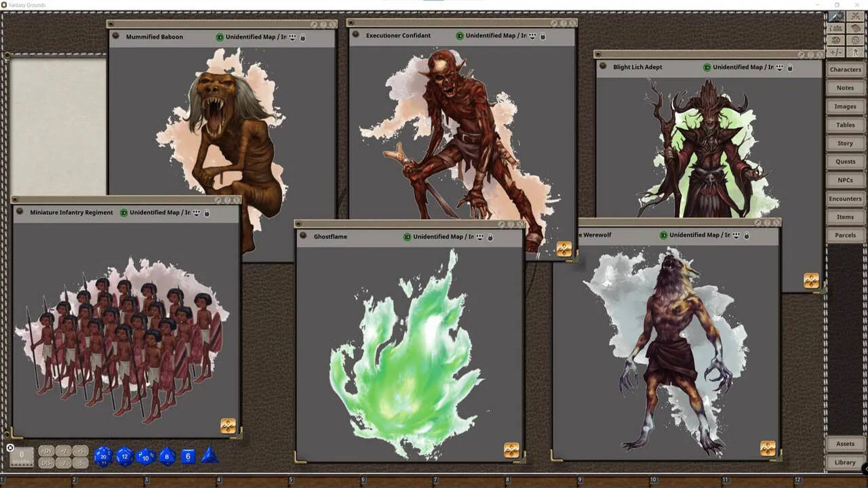This screenshot has height=488, width=868.
Task: Toggle the +2 modifier button
Action: pos(64,451)
